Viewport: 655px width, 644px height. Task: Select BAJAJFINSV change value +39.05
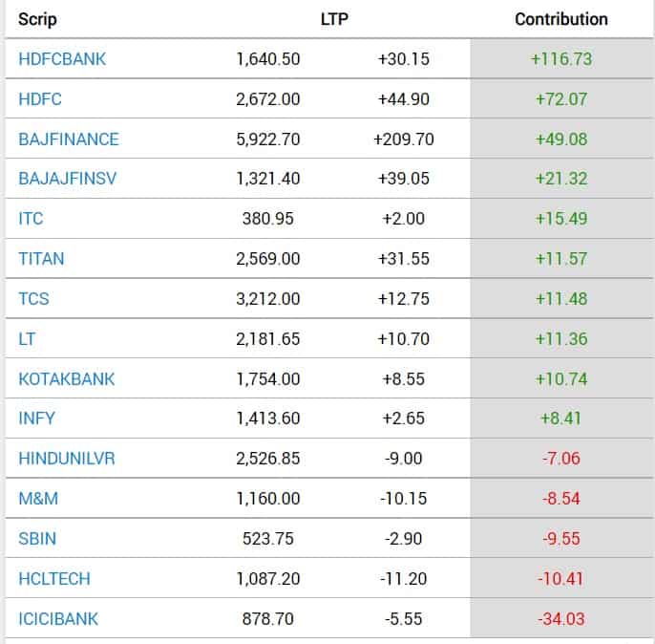(404, 179)
